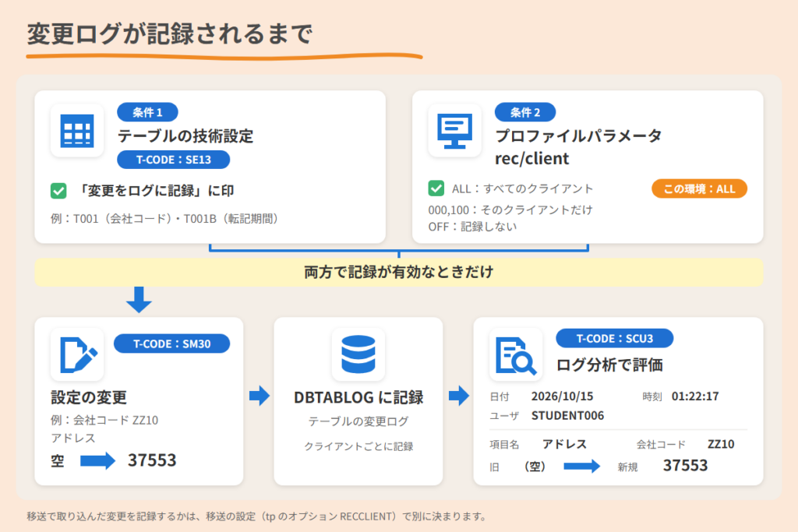The width and height of the screenshot is (798, 532).
Task: Click the 新規 label
Action: (627, 467)
